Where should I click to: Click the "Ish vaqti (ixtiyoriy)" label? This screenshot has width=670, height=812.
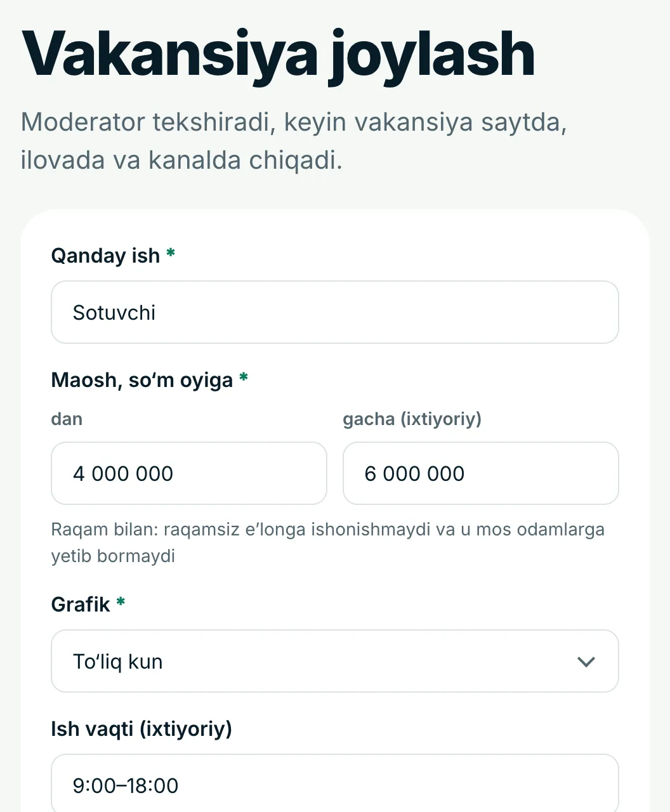pyautogui.click(x=141, y=729)
